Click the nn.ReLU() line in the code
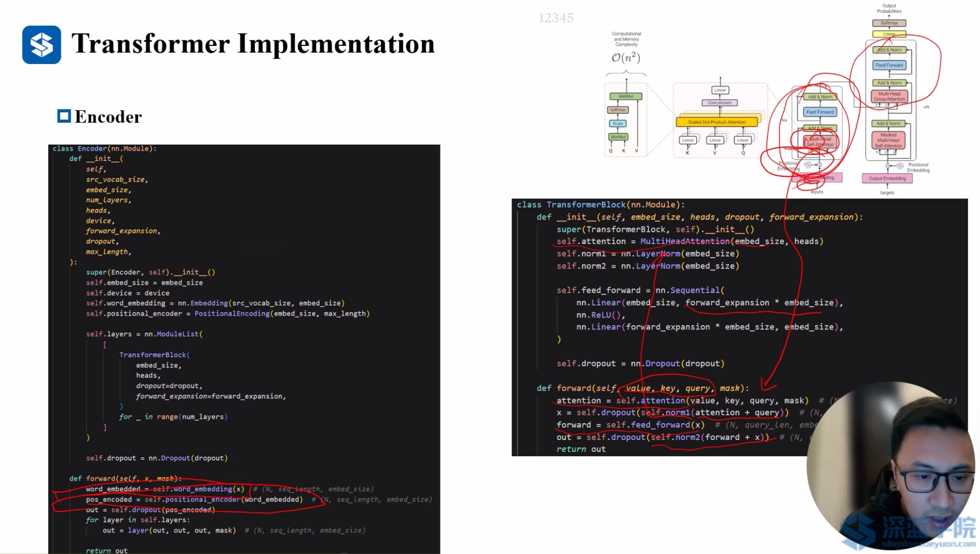The height and width of the screenshot is (554, 980). pyautogui.click(x=600, y=315)
